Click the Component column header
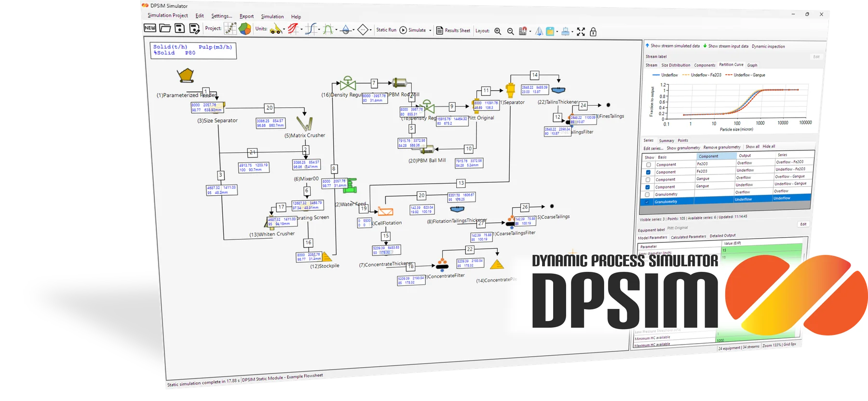Image resolution: width=868 pixels, height=401 pixels. pyautogui.click(x=716, y=156)
